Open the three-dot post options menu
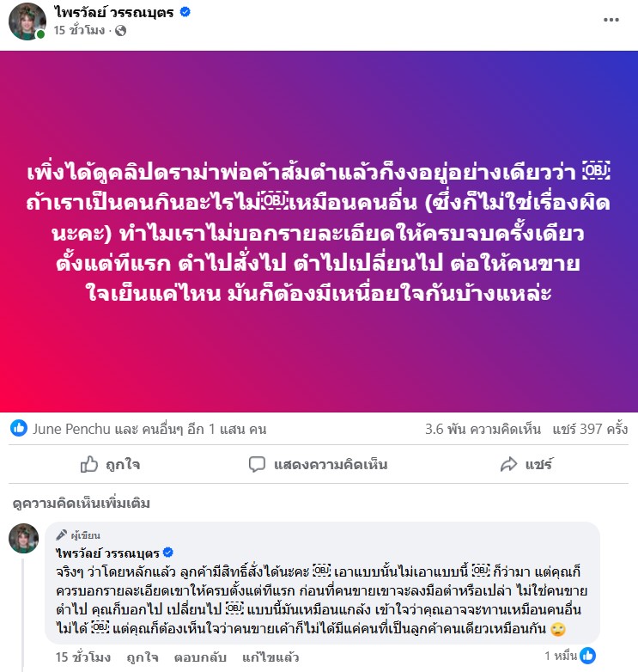Viewport: 638px width, 672px height. click(611, 20)
